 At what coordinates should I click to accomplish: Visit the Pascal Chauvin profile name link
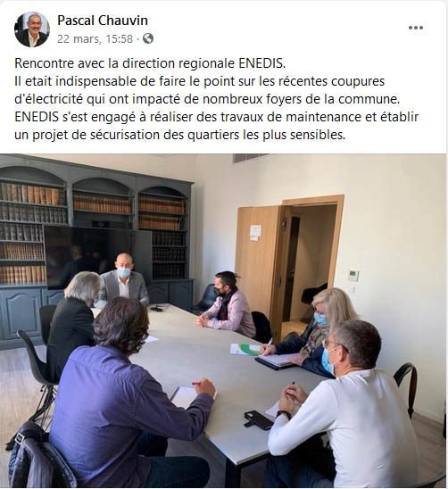pos(103,21)
